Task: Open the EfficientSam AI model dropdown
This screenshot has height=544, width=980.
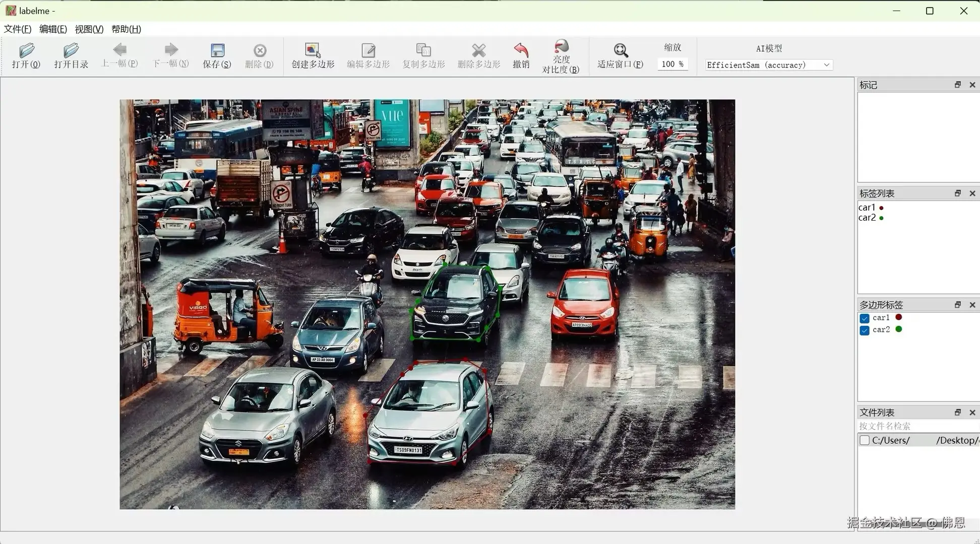Action: tap(768, 65)
